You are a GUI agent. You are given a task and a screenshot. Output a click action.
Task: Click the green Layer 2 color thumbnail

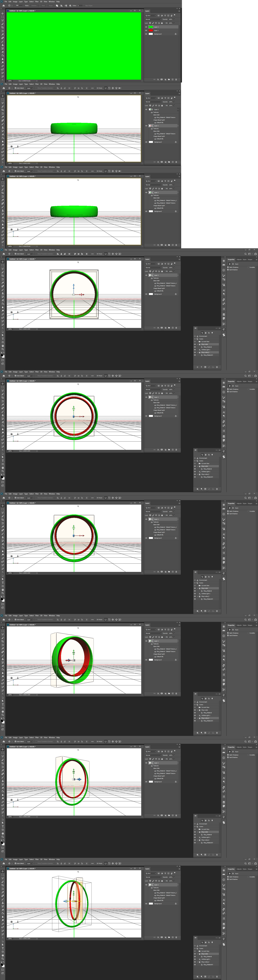click(x=151, y=27)
